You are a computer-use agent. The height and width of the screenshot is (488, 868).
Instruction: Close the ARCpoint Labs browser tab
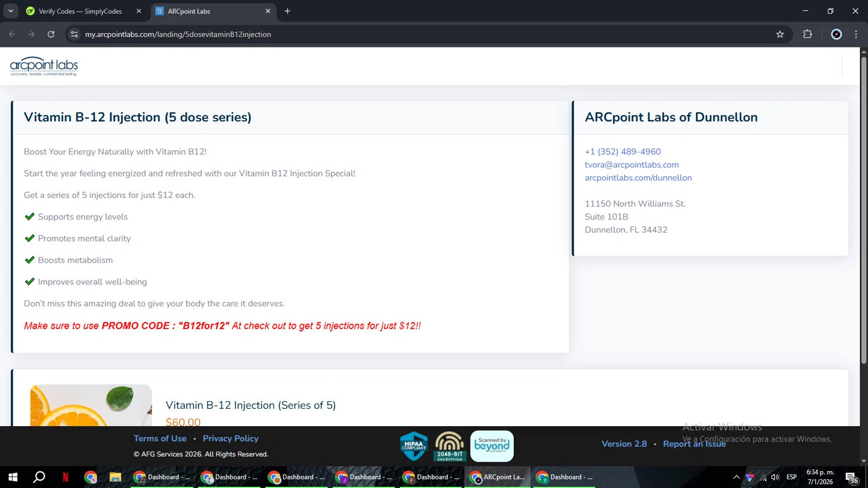268,11
